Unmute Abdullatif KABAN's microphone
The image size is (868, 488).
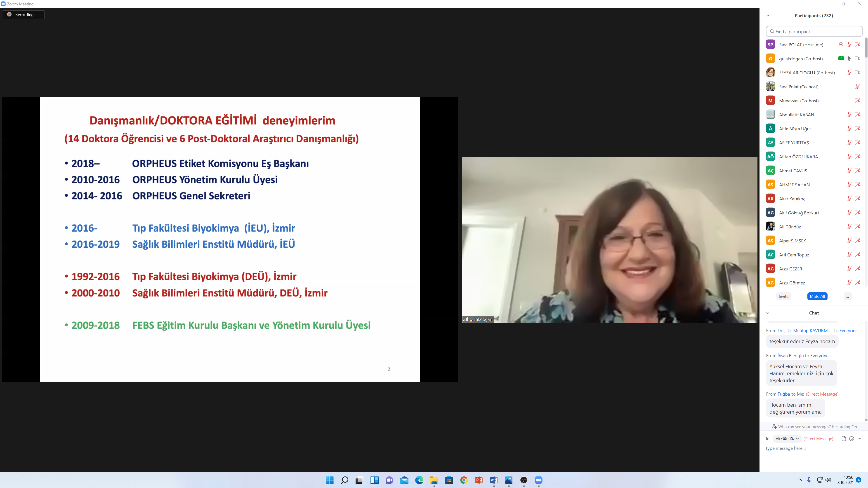(x=849, y=115)
